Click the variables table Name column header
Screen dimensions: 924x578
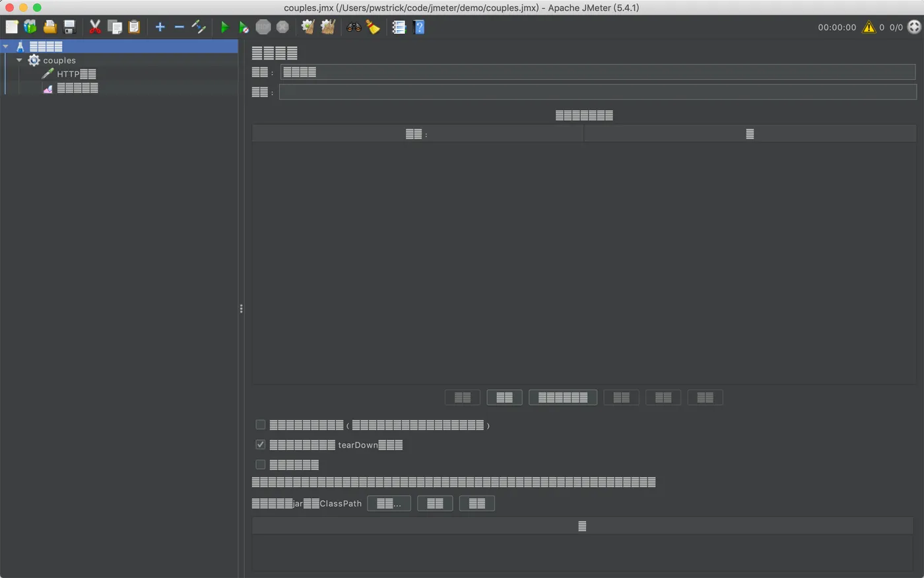point(418,134)
